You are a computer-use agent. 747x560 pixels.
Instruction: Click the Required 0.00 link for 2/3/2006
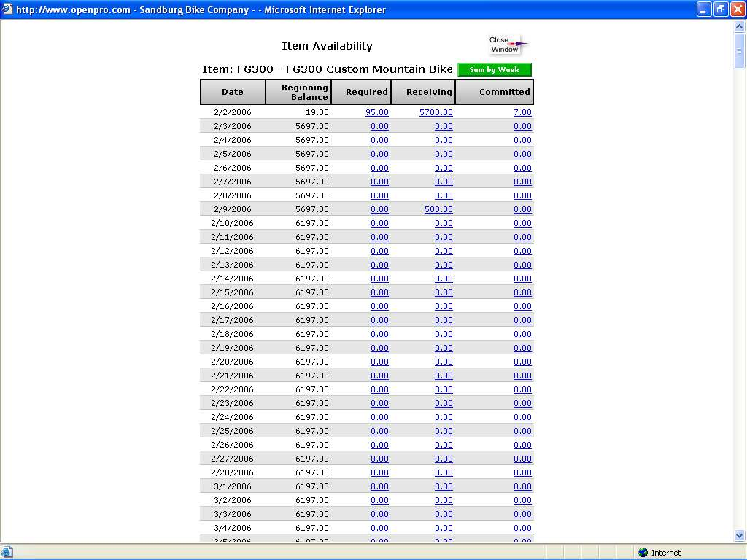pyautogui.click(x=379, y=126)
